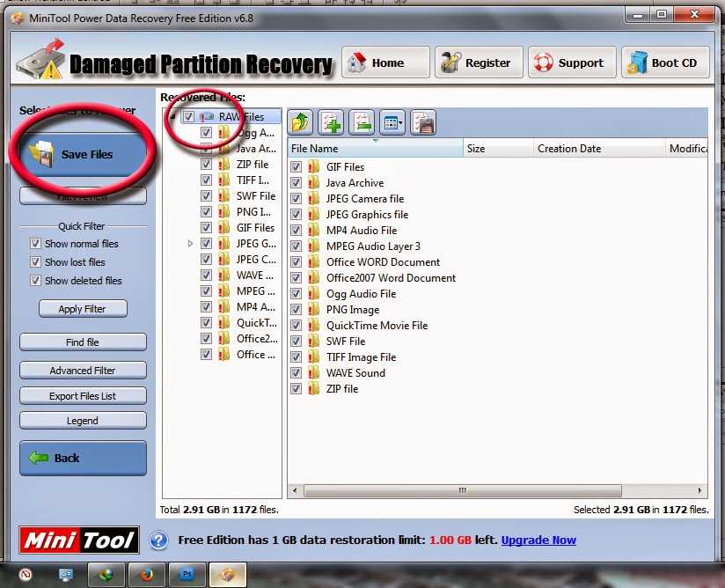Select MPEG Audio Layer 3 row
This screenshot has width=725, height=588.
tap(373, 246)
